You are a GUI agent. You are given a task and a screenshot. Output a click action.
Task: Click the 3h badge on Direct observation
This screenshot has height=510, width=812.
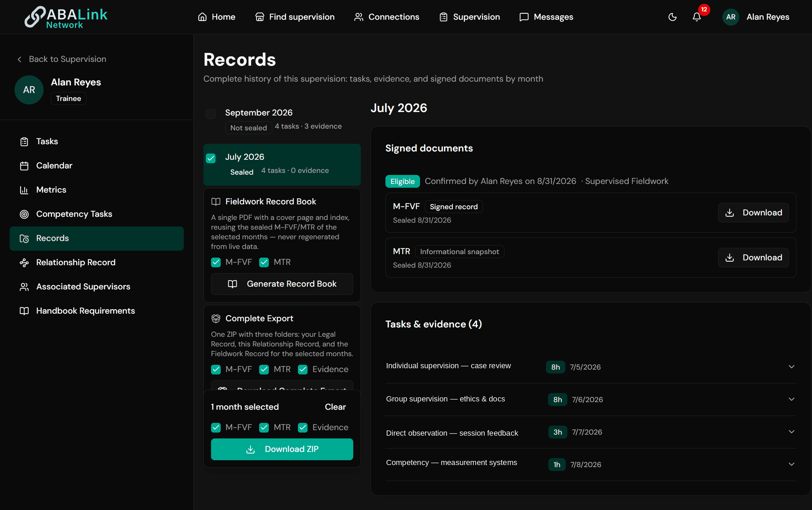(557, 433)
